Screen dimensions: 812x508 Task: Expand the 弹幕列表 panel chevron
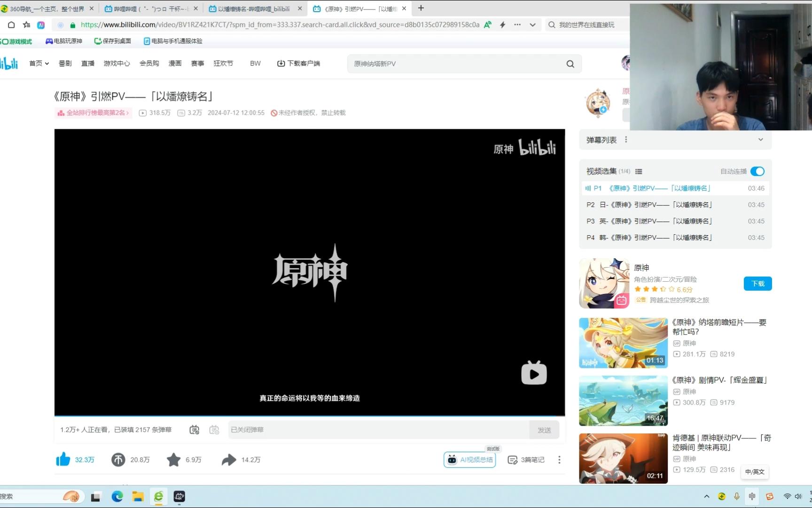[761, 140]
